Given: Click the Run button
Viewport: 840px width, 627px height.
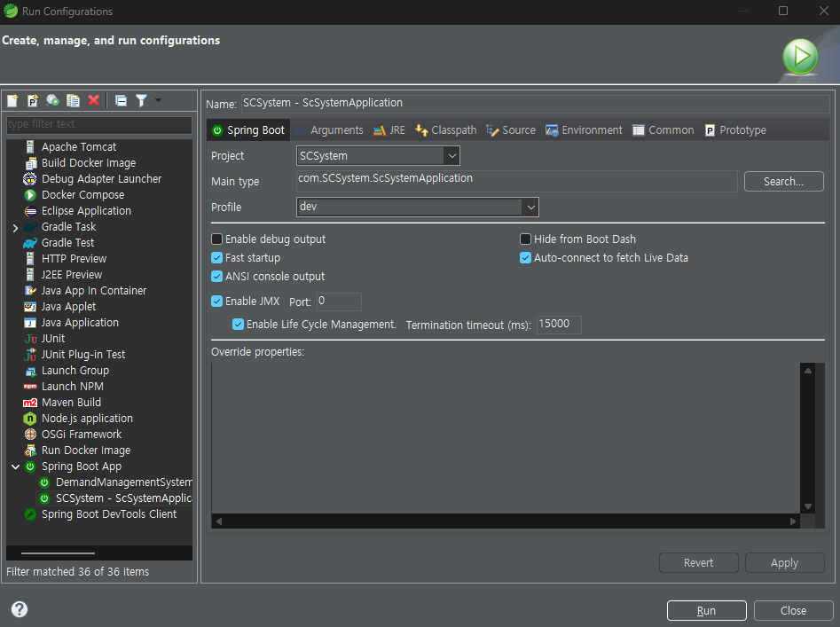Looking at the screenshot, I should 707,610.
